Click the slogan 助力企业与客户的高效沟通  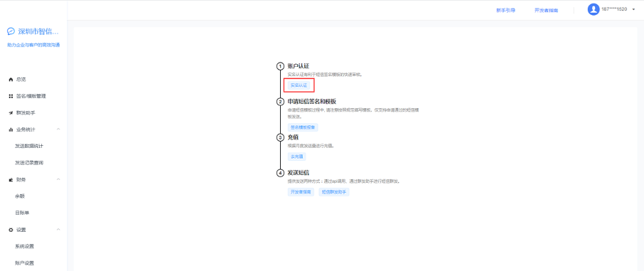(x=33, y=45)
